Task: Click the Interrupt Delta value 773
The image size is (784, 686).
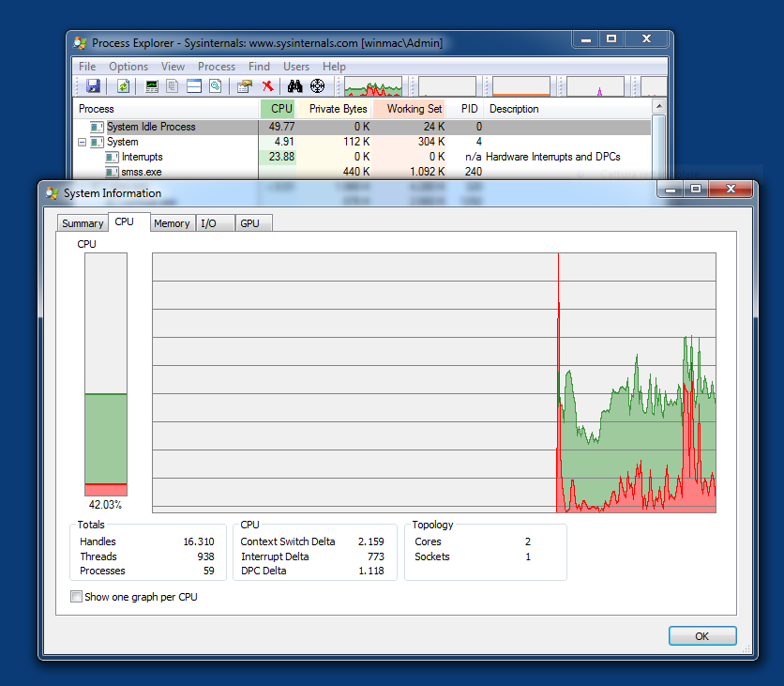Action: click(375, 556)
